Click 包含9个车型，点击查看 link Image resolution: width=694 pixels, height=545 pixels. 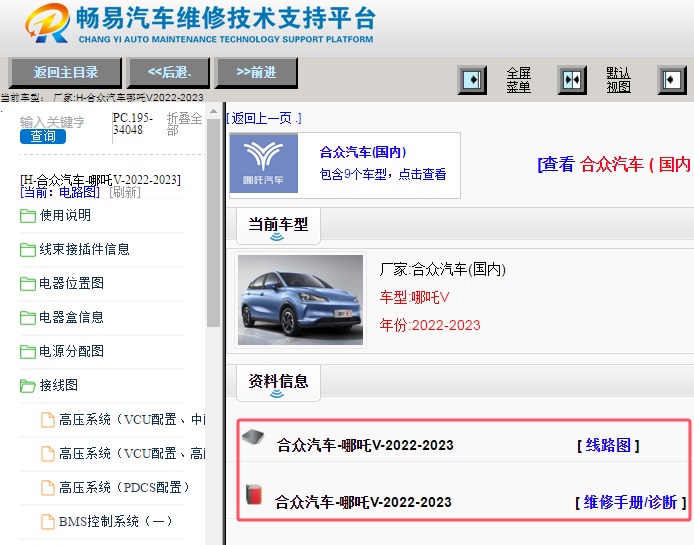pos(383,174)
